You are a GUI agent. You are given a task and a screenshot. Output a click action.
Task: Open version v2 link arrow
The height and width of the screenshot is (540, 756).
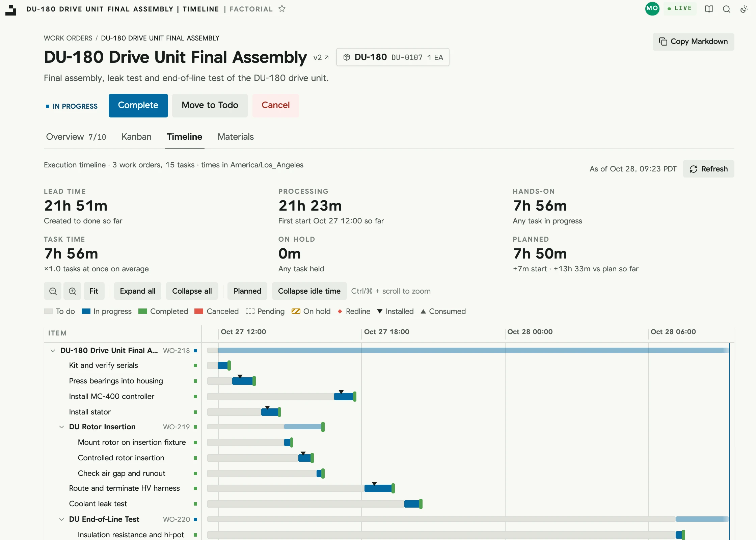321,57
